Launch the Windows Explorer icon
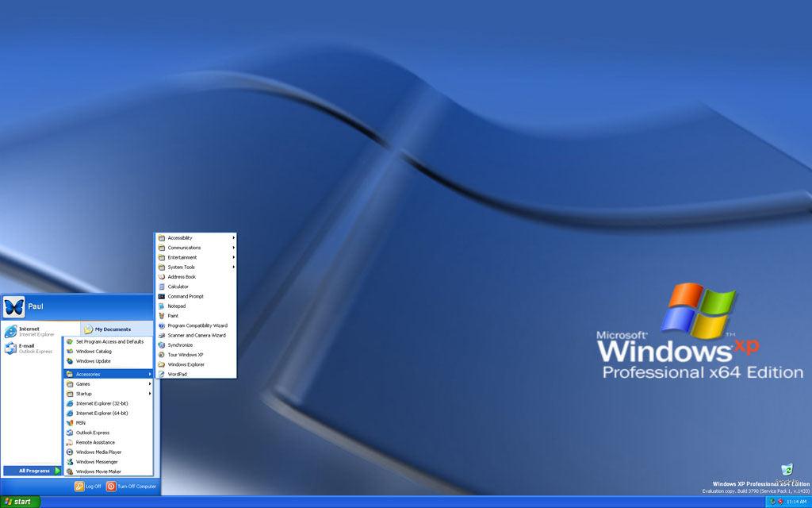Screen dimensions: 812x508 pos(162,364)
